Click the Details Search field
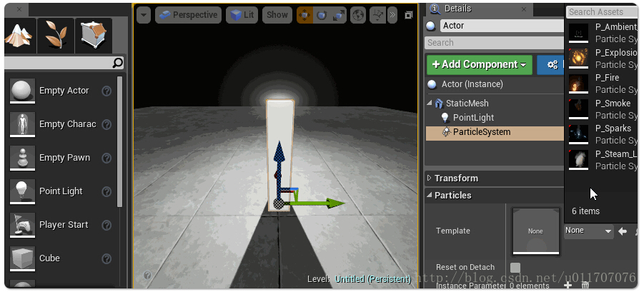Viewport: 644px width, 292px height. coord(495,43)
